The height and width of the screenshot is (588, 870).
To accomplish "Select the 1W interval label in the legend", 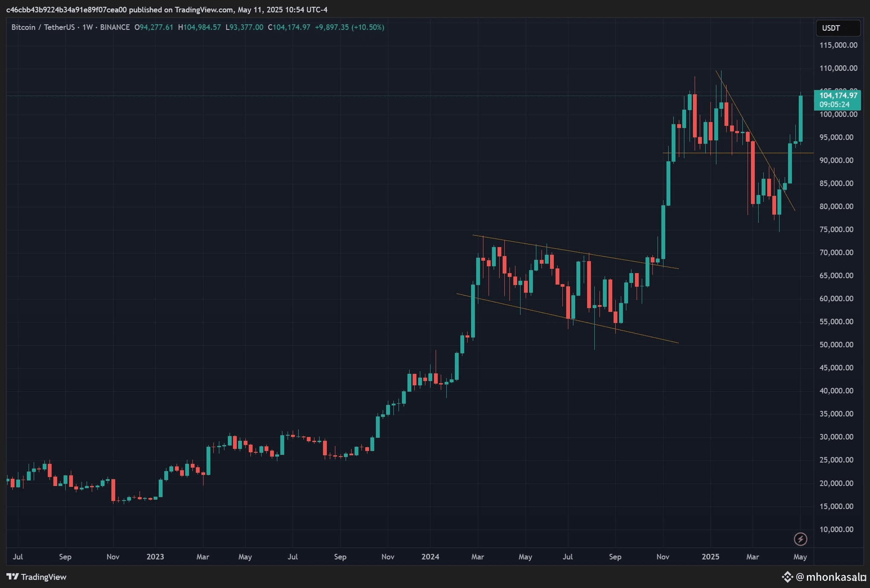I will [x=87, y=27].
